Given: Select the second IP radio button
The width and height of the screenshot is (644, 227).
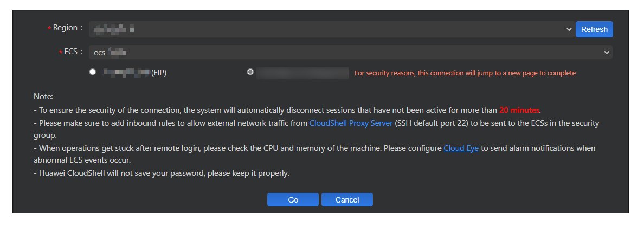Looking at the screenshot, I should click(x=250, y=72).
